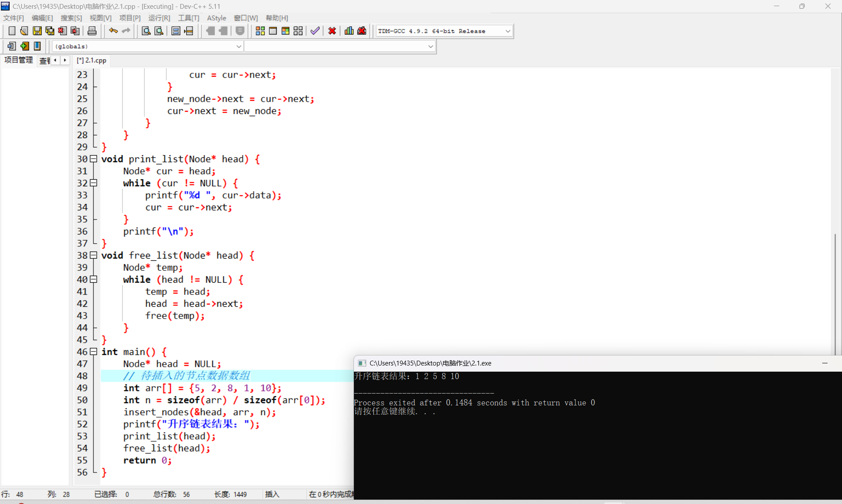The image size is (842, 504).
Task: Open the (globals) scope dropdown
Action: [239, 46]
